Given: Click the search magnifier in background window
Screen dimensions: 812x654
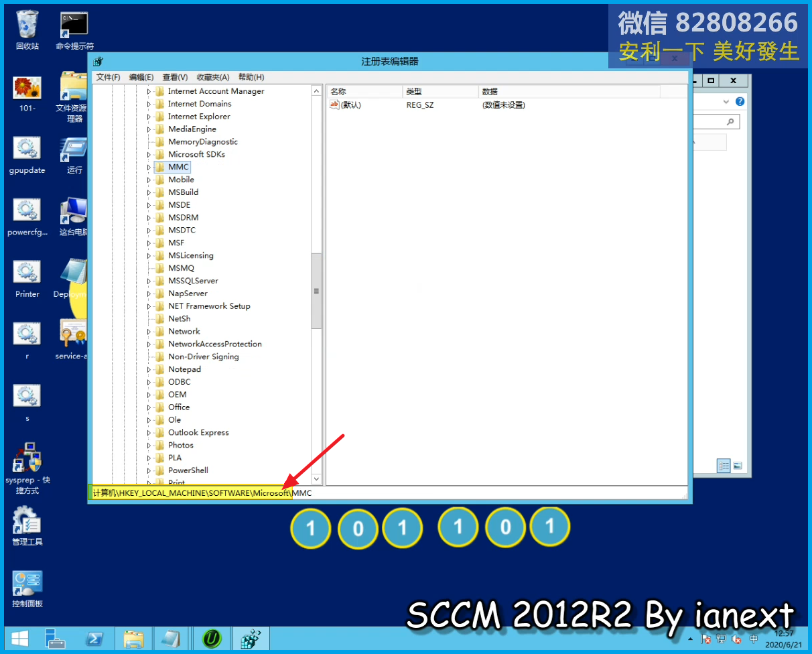Looking at the screenshot, I should [730, 122].
